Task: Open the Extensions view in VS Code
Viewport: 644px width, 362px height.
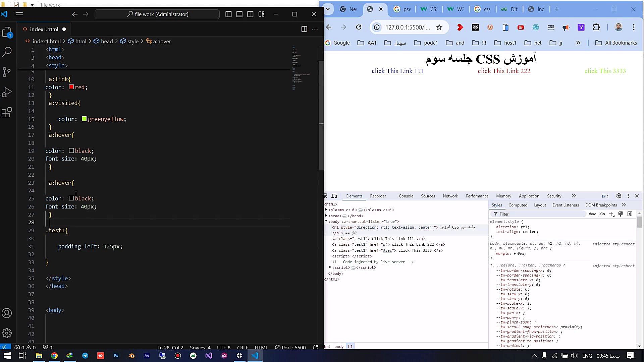Action: (x=7, y=112)
